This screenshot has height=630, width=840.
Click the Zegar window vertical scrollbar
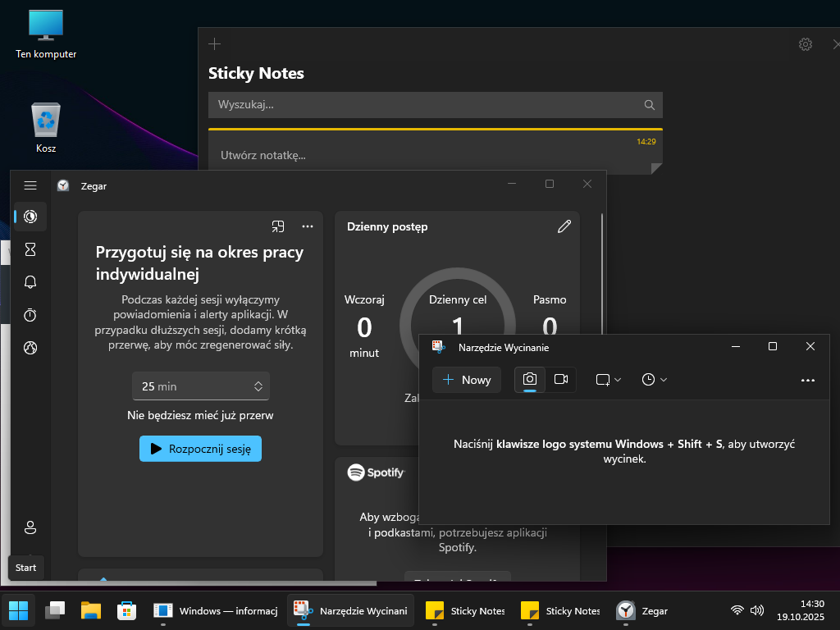[603, 328]
